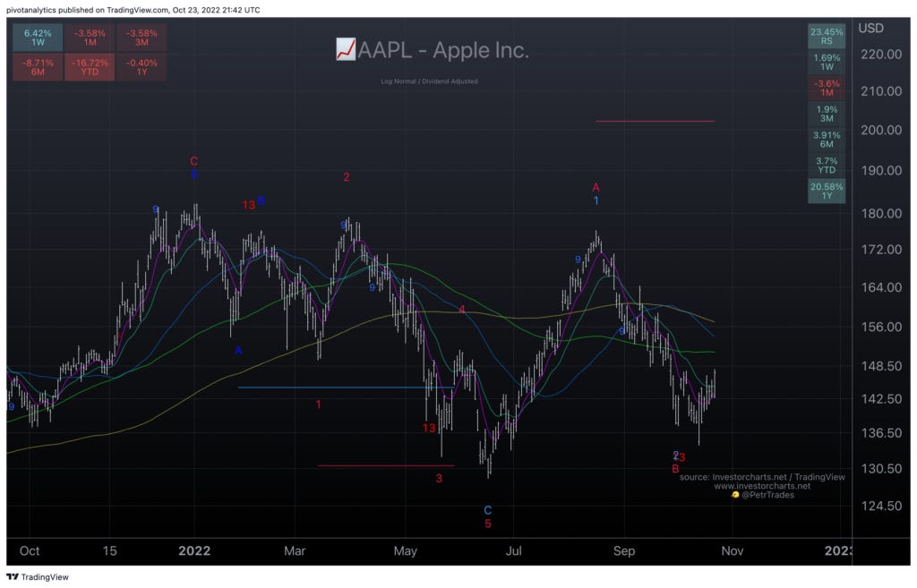The image size is (917, 588).
Task: Open the @PetrTrades handle
Action: tap(767, 495)
